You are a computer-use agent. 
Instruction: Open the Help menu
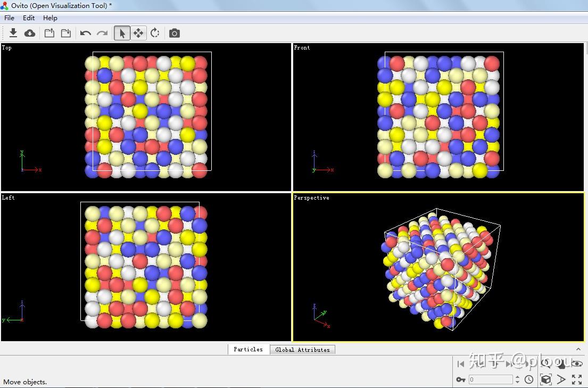coord(50,18)
